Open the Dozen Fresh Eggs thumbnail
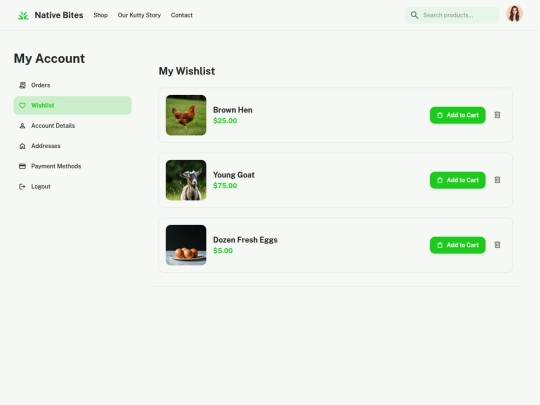Image resolution: width=540 pixels, height=405 pixels. coord(186,245)
